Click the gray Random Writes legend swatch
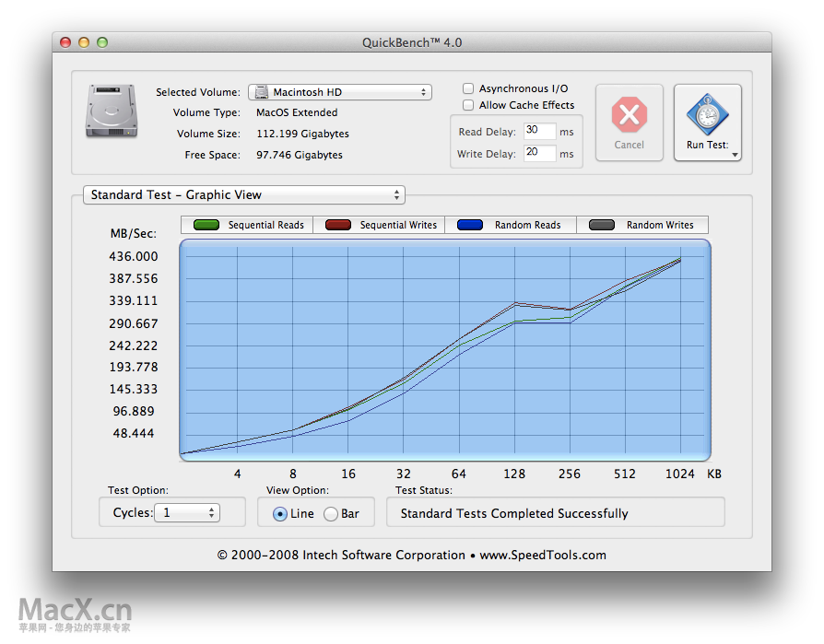Viewport: 824px width, 644px height. tap(602, 225)
